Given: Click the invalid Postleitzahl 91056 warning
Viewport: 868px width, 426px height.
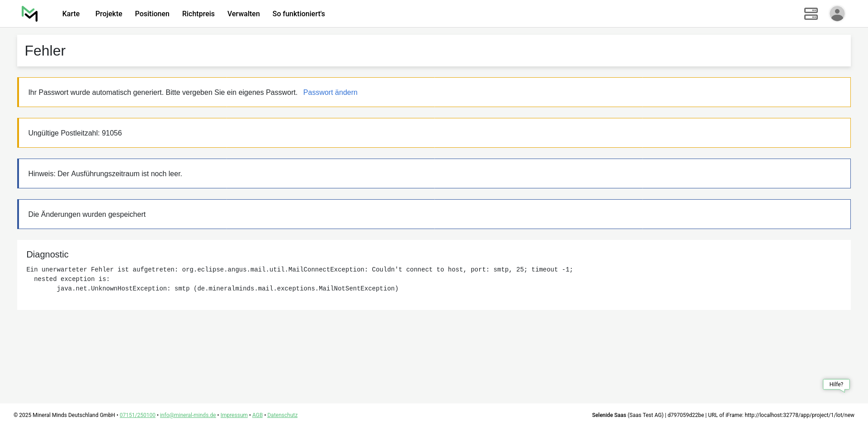Looking at the screenshot, I should pyautogui.click(x=75, y=133).
